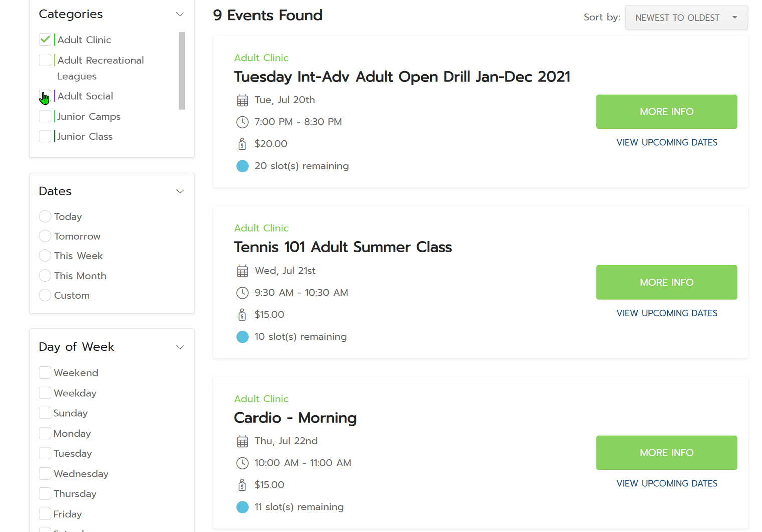Enable the Weekend day filter

tap(45, 373)
